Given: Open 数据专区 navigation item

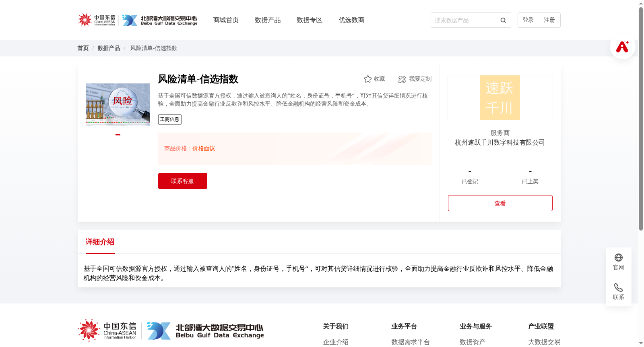Looking at the screenshot, I should (310, 20).
